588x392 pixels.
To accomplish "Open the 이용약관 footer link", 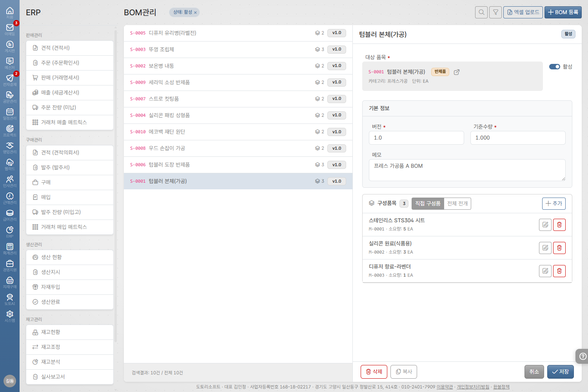I will pos(445,387).
